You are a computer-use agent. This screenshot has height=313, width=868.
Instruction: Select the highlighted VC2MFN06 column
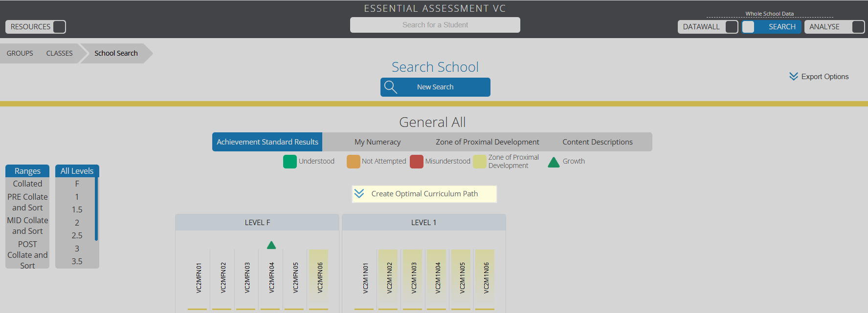[319, 279]
